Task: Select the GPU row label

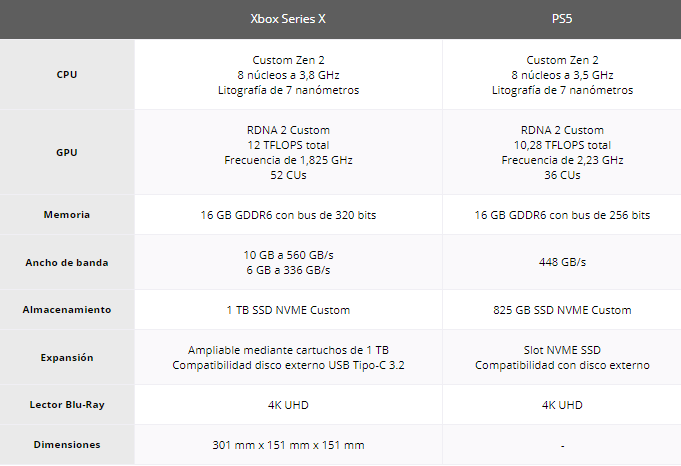Action: click(67, 152)
